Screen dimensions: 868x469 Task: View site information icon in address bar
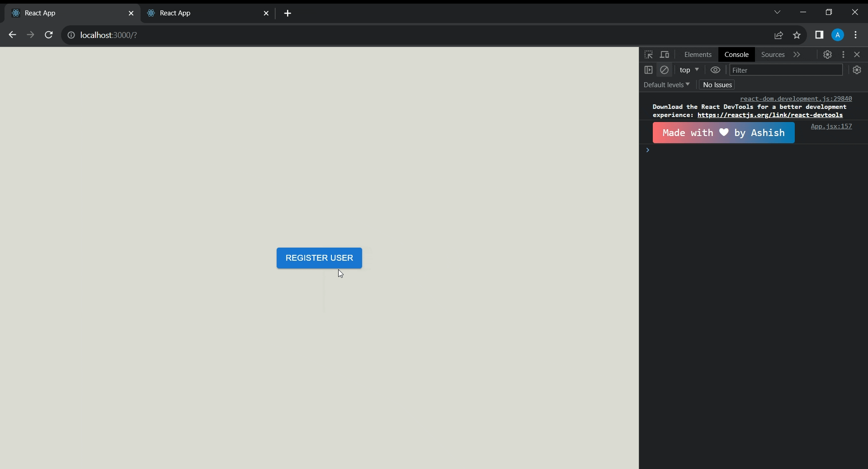(x=71, y=35)
